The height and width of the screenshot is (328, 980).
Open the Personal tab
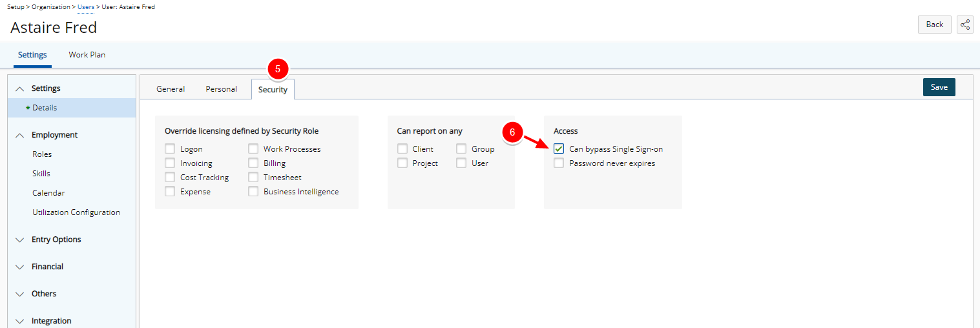point(221,89)
